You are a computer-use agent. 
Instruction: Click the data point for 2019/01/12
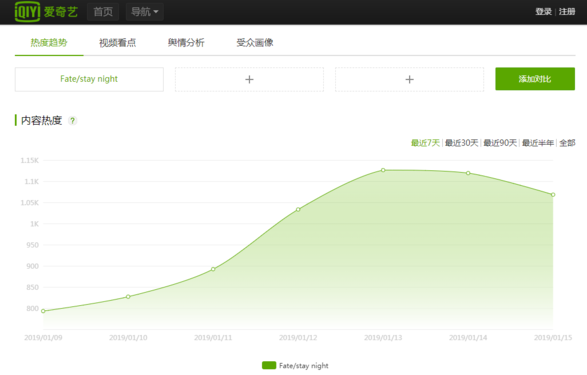tap(298, 210)
